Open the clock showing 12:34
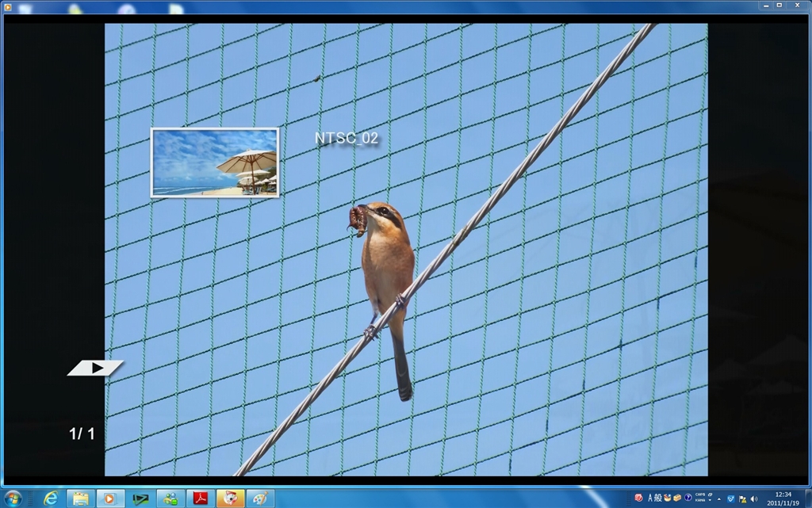The width and height of the screenshot is (812, 508). [x=783, y=498]
